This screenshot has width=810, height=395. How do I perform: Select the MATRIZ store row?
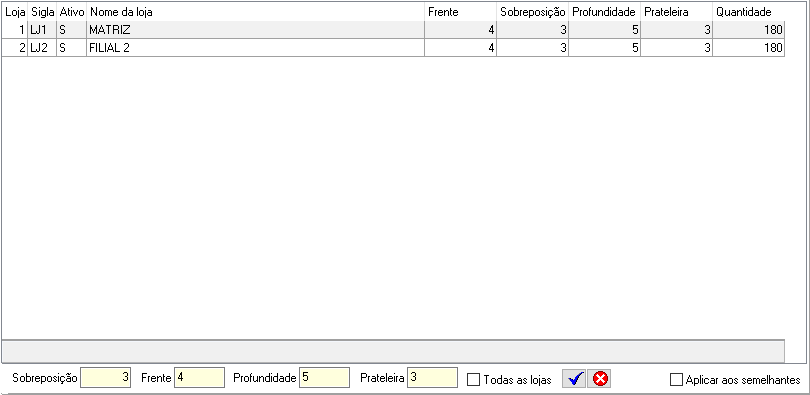[x=393, y=30]
